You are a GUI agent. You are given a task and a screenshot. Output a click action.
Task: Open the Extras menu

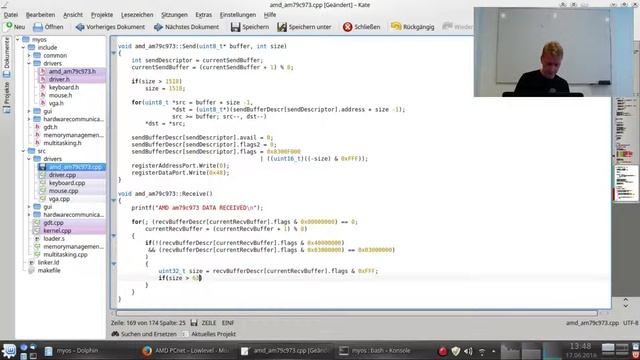tap(203, 15)
